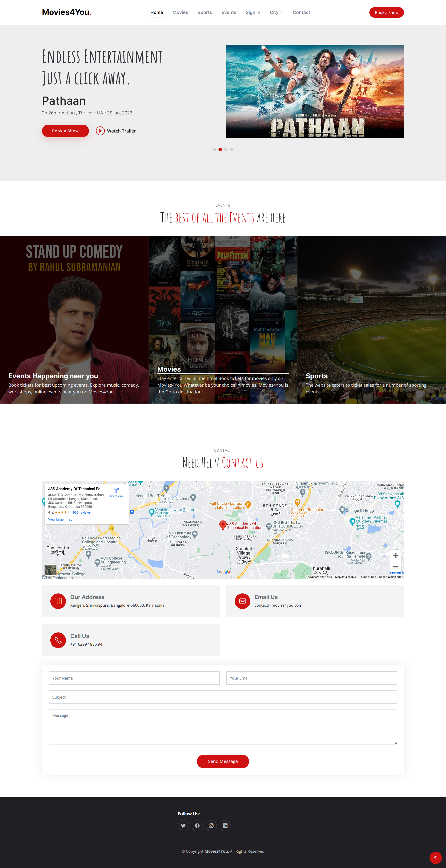Go to the Sports nav item
Viewport: 446px width, 868px height.
coord(205,13)
